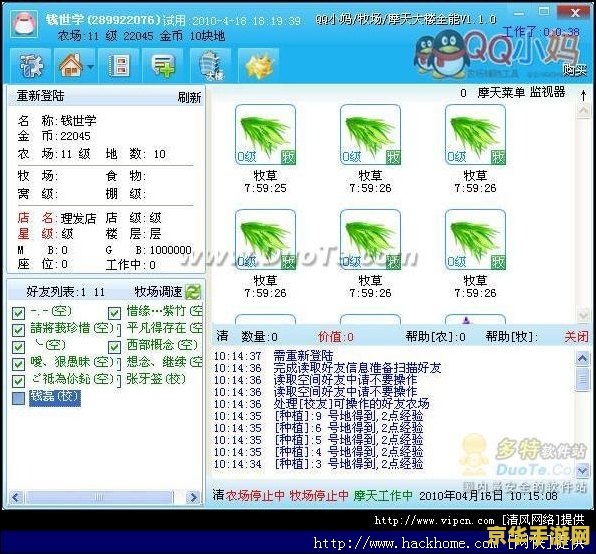Click the log panel scroll-down arrow
This screenshot has height=554, width=596.
click(x=583, y=471)
